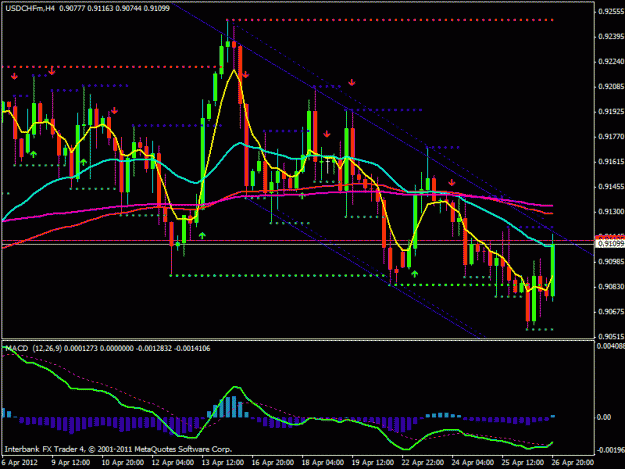Click the USDCHFm,H4 chart title text
Screen dimensions: 625x469
click(x=30, y=8)
